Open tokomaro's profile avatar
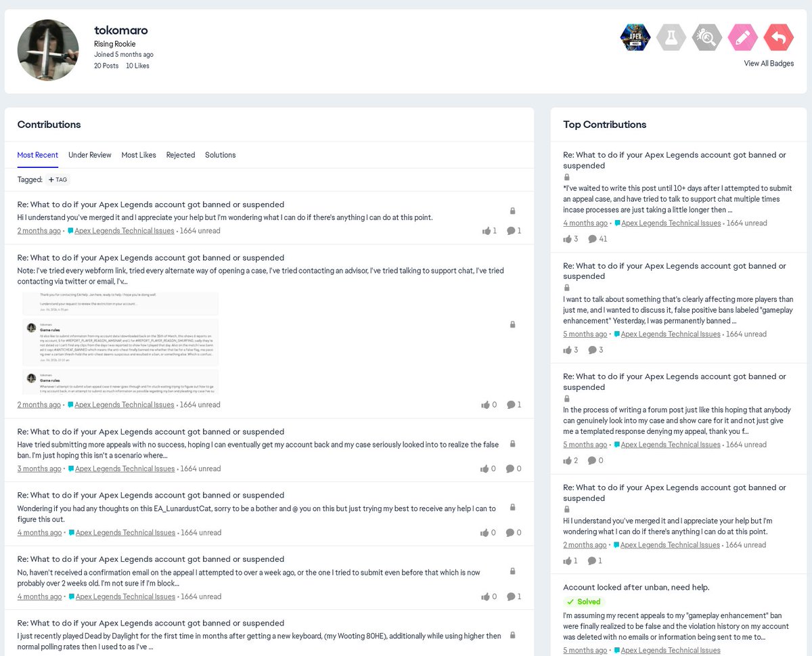812x656 pixels. click(x=48, y=51)
